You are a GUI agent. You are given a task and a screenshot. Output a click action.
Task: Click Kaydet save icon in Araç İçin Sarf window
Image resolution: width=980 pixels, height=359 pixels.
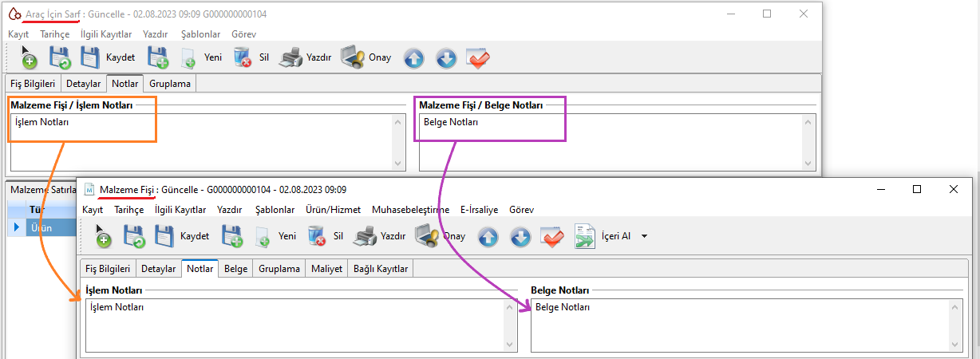90,57
